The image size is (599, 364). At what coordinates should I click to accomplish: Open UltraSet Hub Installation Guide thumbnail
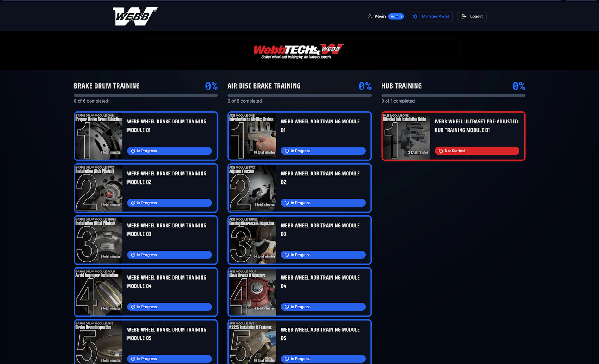pyautogui.click(x=406, y=136)
